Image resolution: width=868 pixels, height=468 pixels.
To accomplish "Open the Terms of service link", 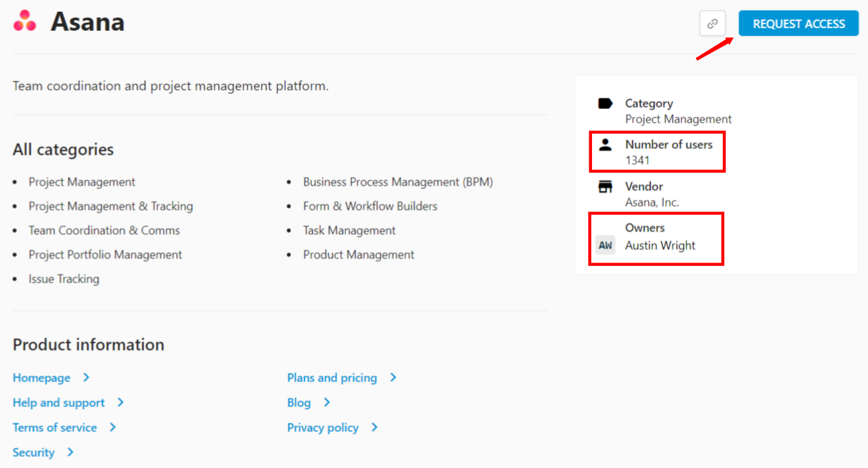I will (55, 427).
